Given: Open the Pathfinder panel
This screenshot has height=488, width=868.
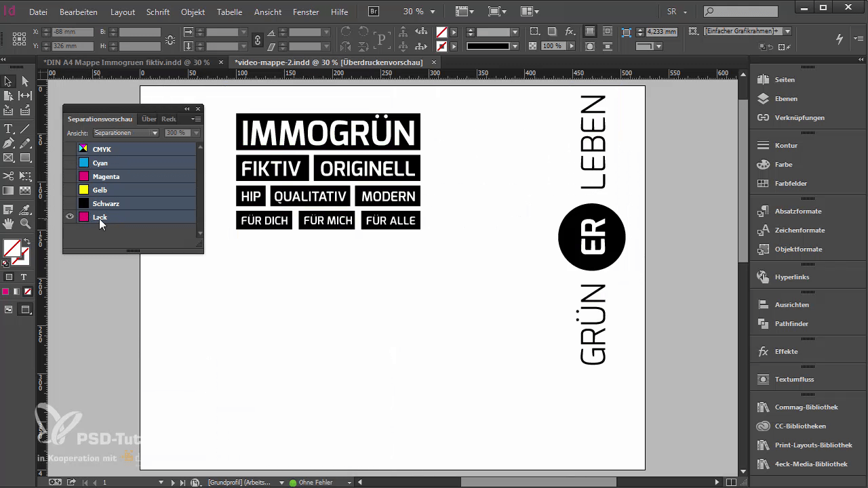Looking at the screenshot, I should tap(791, 324).
